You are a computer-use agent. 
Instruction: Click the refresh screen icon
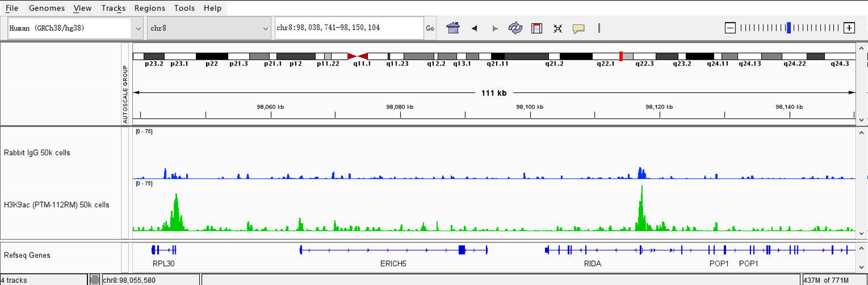point(515,28)
